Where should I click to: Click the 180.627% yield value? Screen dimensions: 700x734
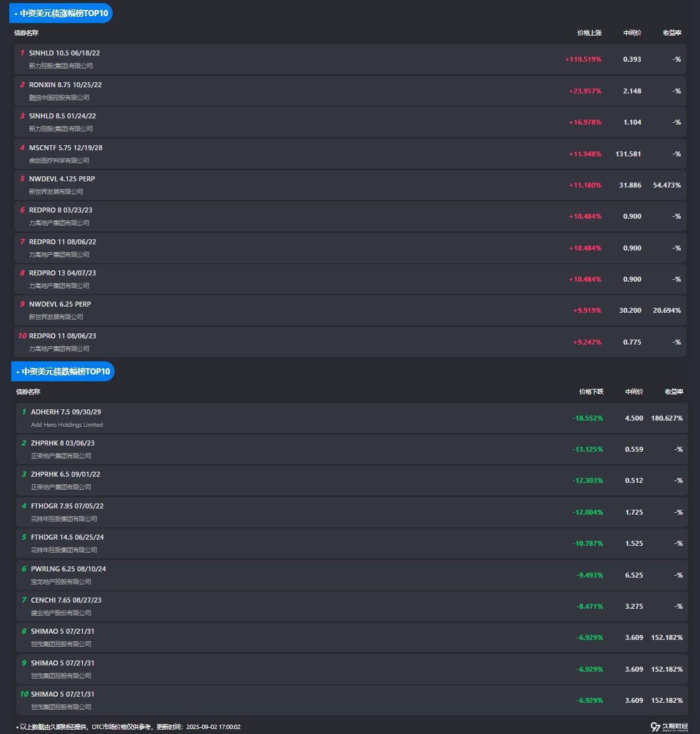point(667,418)
